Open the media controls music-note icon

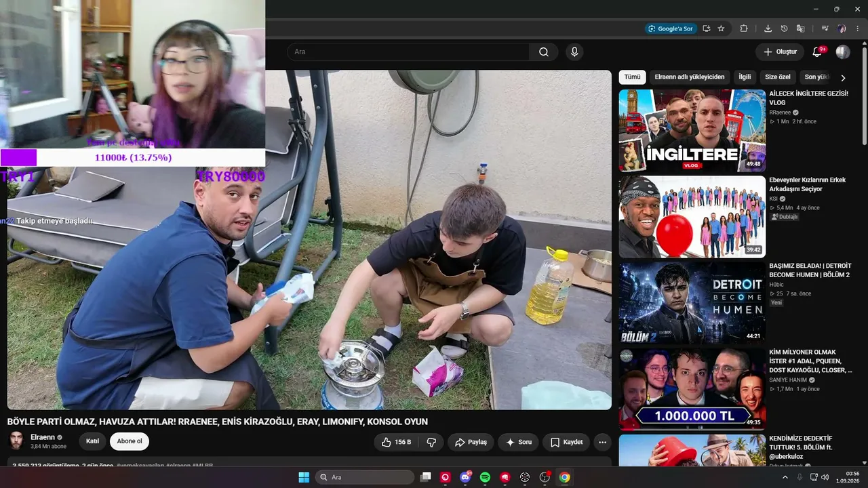tap(825, 28)
